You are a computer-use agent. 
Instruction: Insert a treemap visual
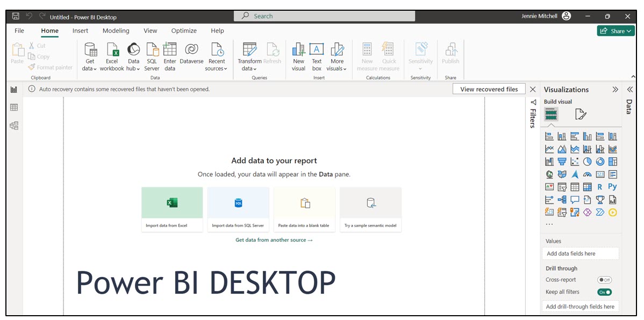(x=613, y=162)
